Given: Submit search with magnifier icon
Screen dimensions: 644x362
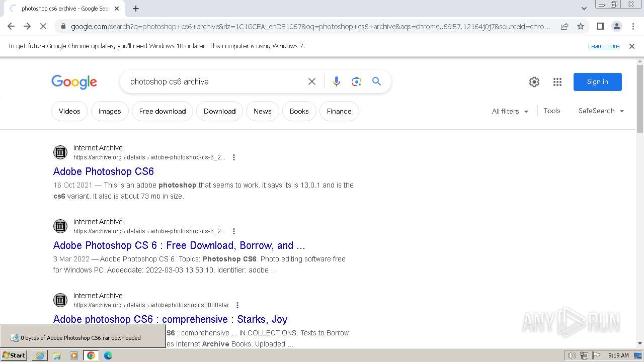Looking at the screenshot, I should click(376, 81).
